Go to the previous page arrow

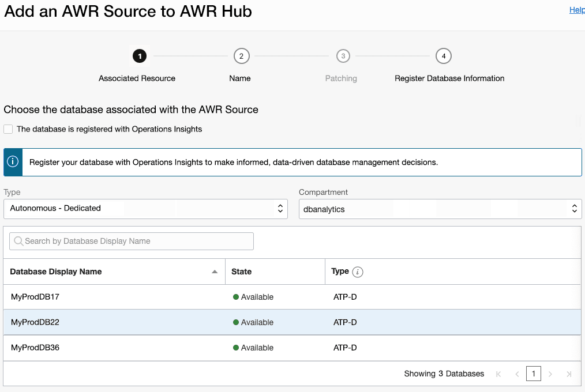pyautogui.click(x=517, y=374)
